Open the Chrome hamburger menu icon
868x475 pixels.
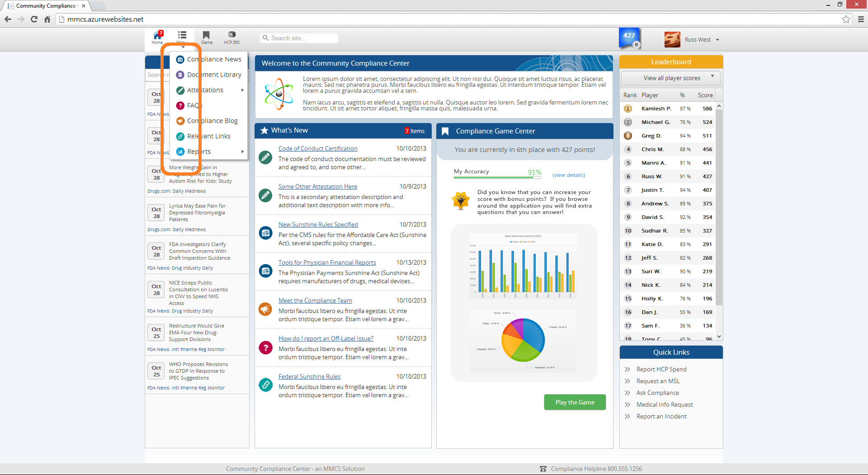tap(861, 19)
